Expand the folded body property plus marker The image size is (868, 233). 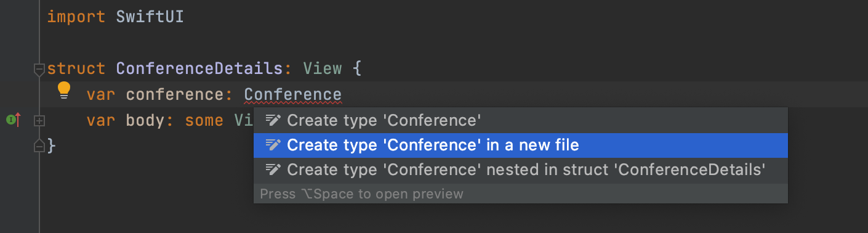[39, 121]
